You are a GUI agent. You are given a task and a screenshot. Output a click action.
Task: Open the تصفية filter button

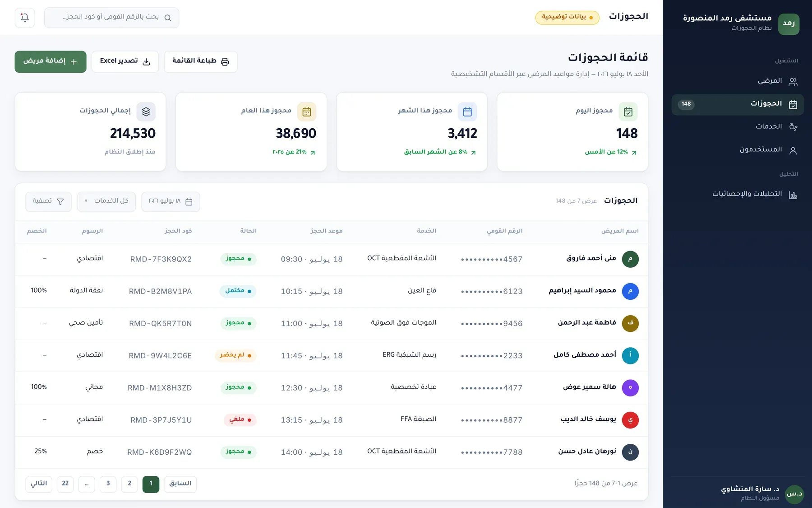tap(48, 201)
